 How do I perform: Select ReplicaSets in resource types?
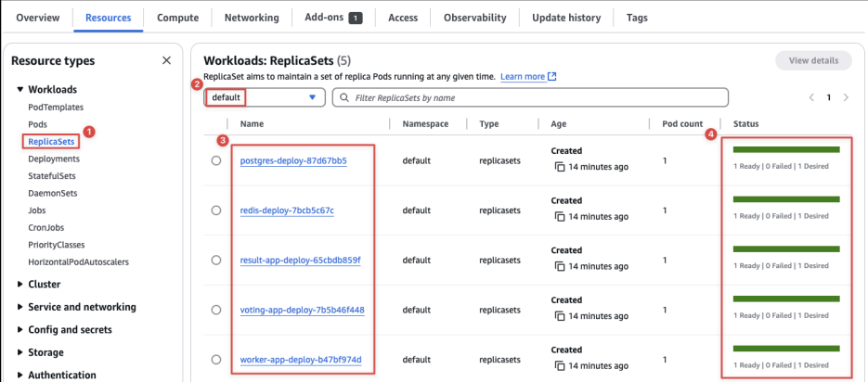click(x=51, y=142)
